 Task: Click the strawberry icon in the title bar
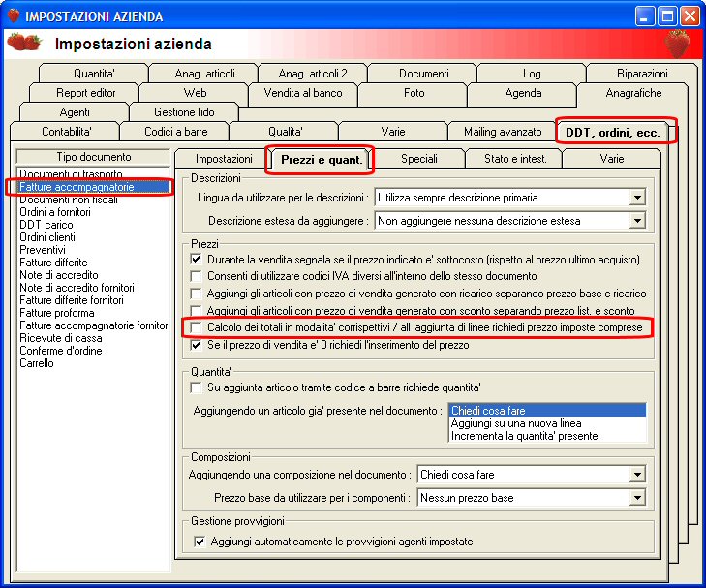pos(14,15)
